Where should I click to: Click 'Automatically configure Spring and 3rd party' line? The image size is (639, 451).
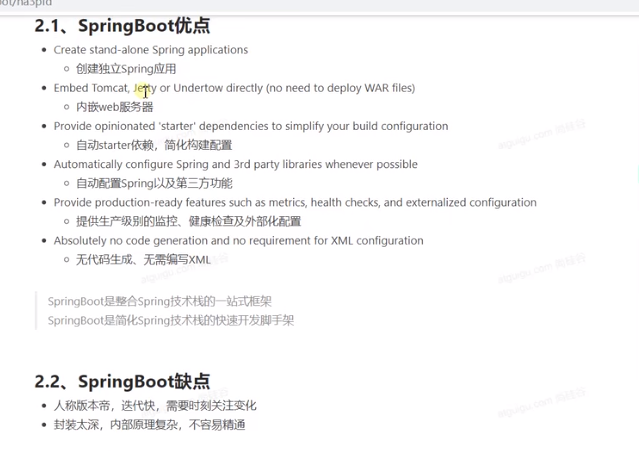pos(236,164)
